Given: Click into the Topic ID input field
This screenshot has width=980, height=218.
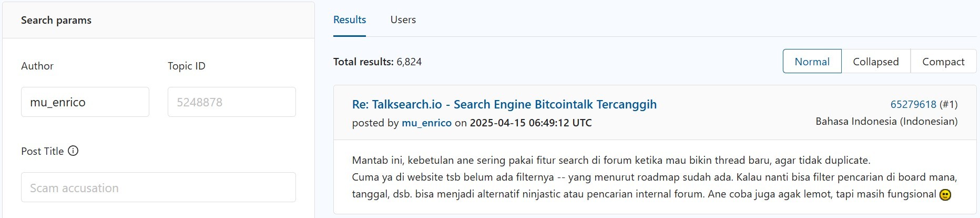Looking at the screenshot, I should tap(232, 102).
